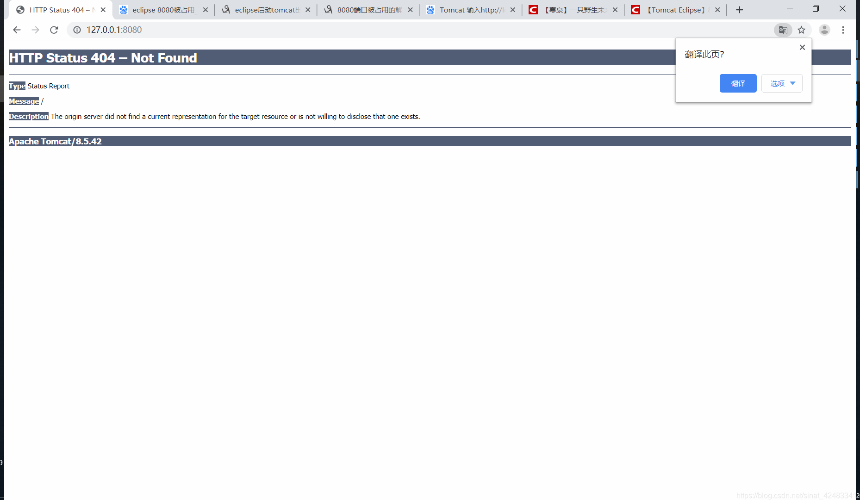Click the 'origin server did not find' description sentence

[236, 117]
